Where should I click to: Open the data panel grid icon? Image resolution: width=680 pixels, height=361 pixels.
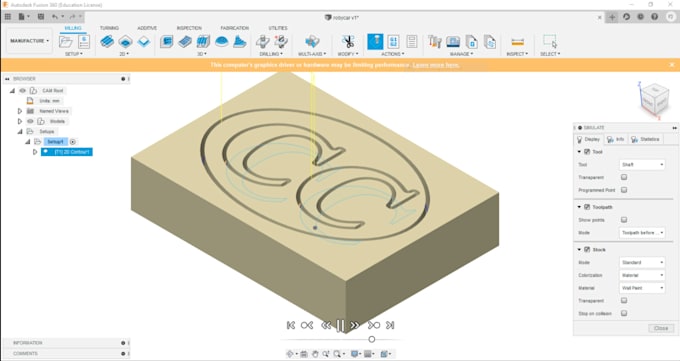pos(8,17)
